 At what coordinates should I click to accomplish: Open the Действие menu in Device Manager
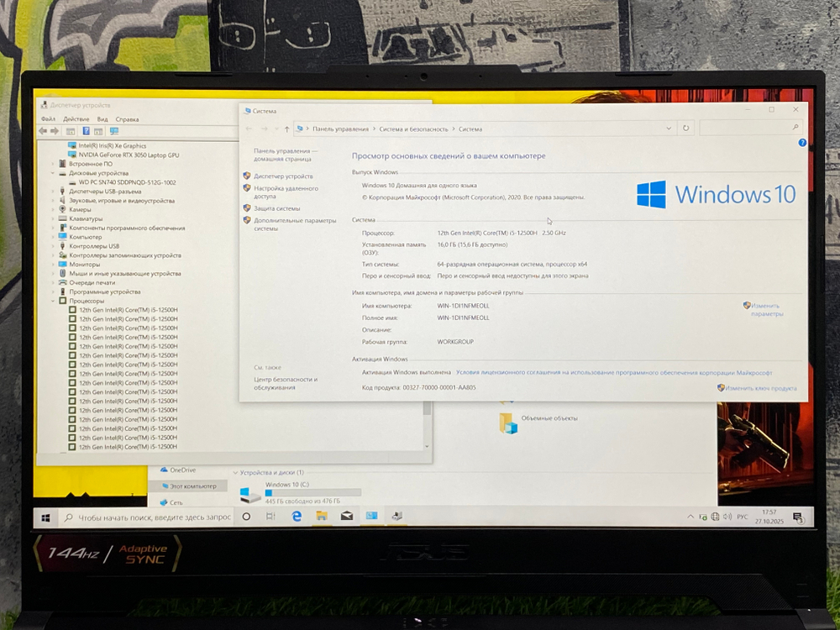click(76, 120)
